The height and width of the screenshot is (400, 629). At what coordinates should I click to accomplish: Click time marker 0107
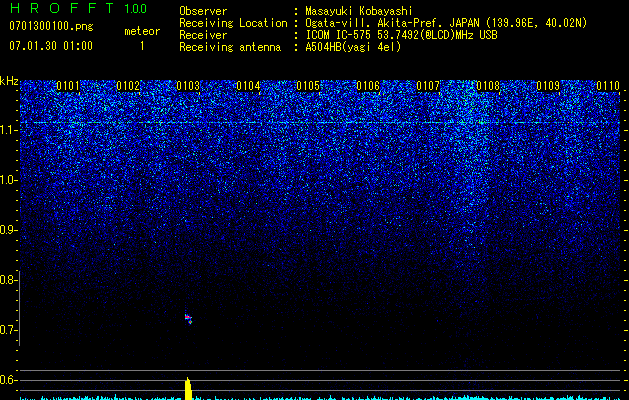point(428,86)
